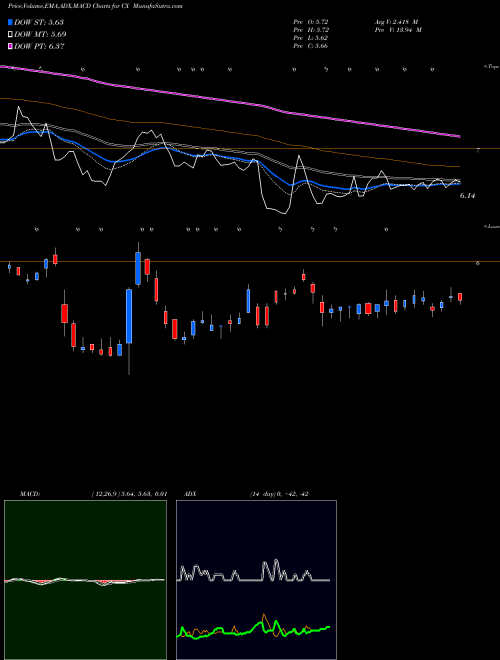
Task: Click the magenta DOW PT legend swatch
Action: coord(10,46)
